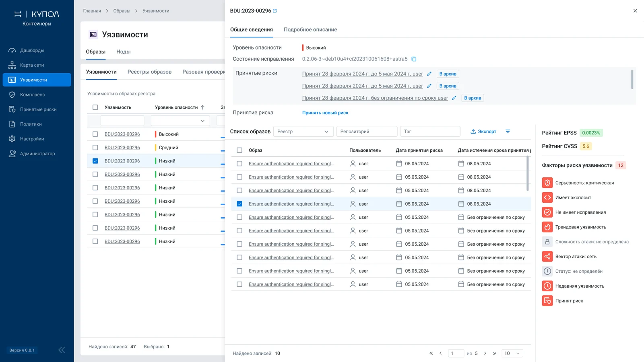Edit the accepted risk without time limit

[x=454, y=98]
